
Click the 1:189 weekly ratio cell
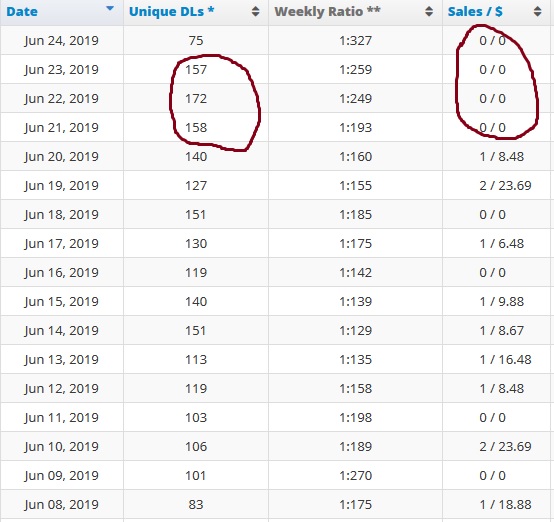[x=355, y=446]
